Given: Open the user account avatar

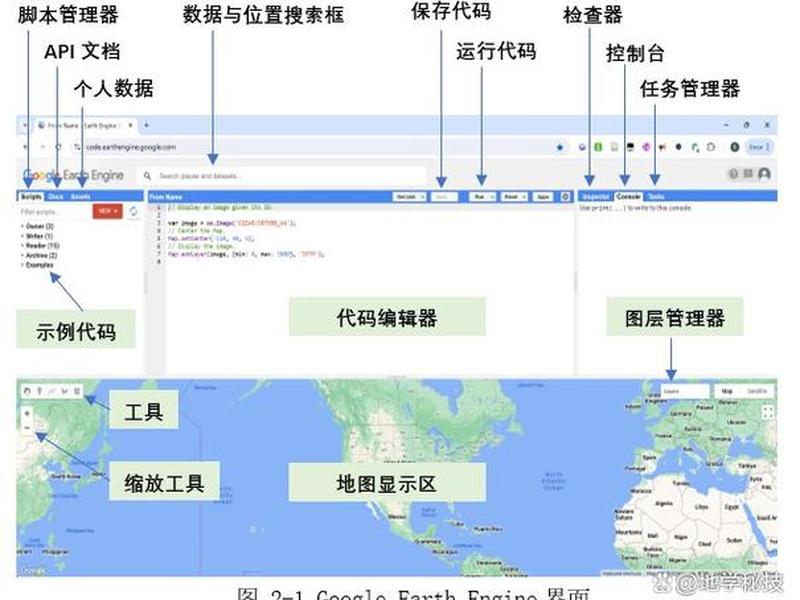Looking at the screenshot, I should tap(764, 174).
